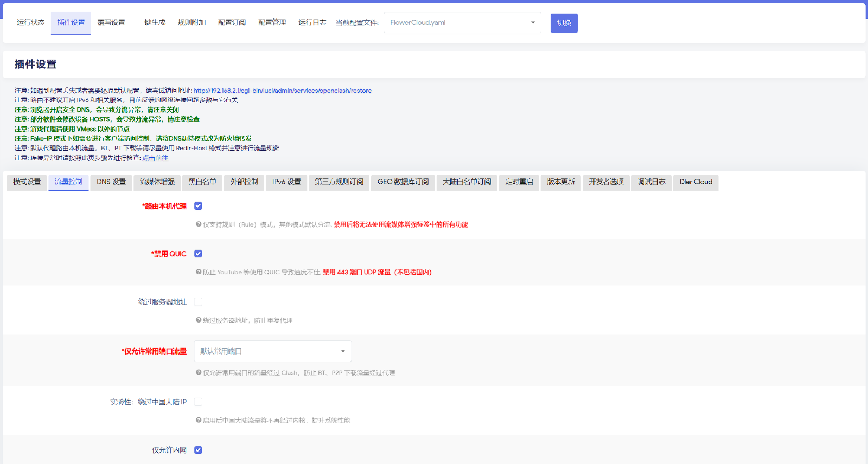Go to the 一键生成 tab

coord(151,23)
